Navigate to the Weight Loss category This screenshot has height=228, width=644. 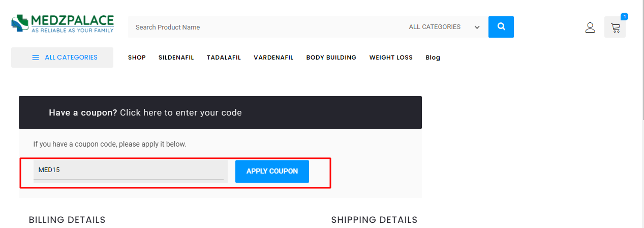[391, 58]
